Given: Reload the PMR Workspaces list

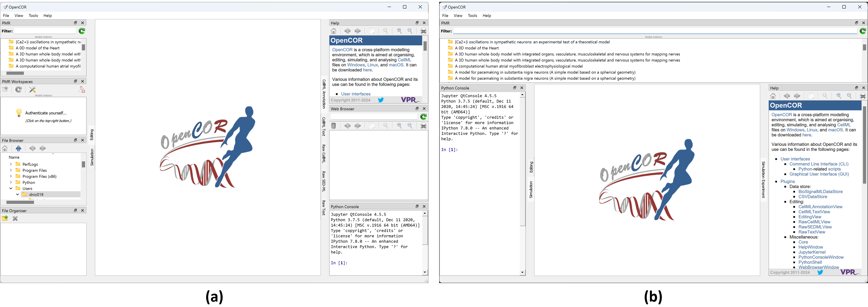Looking at the screenshot, I should tap(19, 89).
